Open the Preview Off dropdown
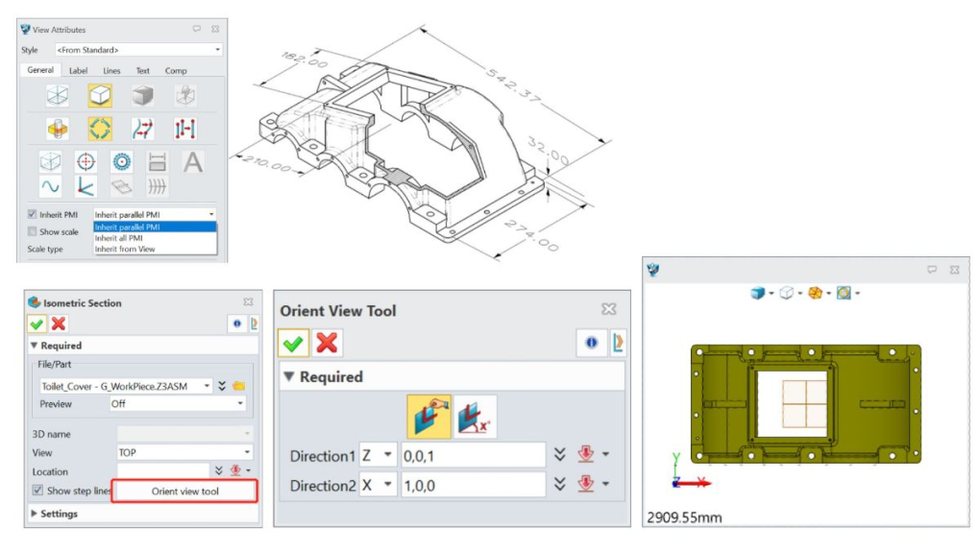 (x=178, y=403)
